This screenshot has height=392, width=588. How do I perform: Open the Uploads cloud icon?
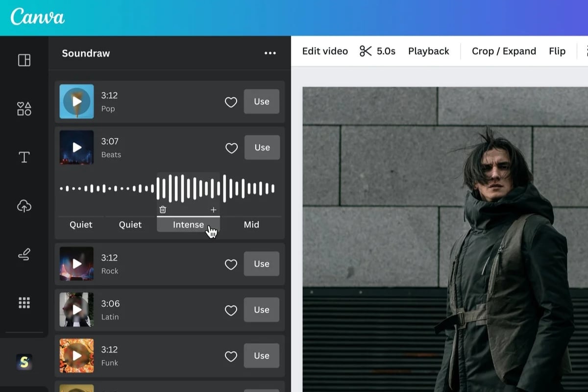point(24,206)
